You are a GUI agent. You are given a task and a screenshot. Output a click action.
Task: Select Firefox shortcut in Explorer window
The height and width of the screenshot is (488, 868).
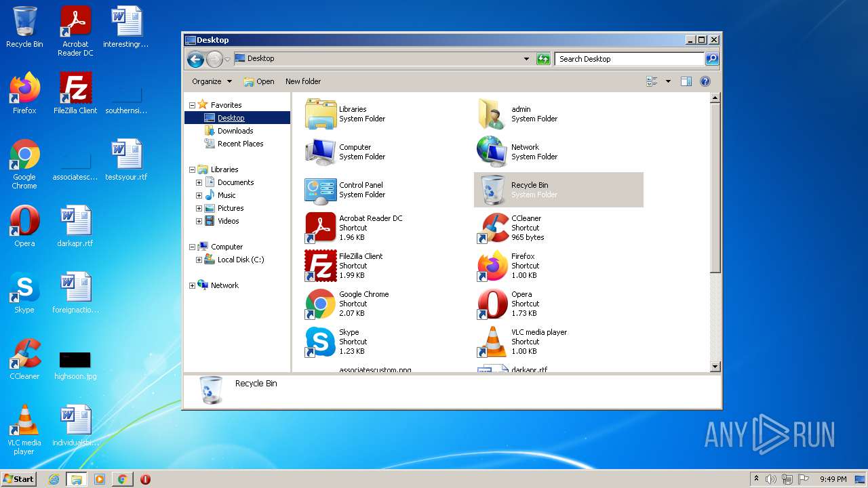[x=492, y=266]
